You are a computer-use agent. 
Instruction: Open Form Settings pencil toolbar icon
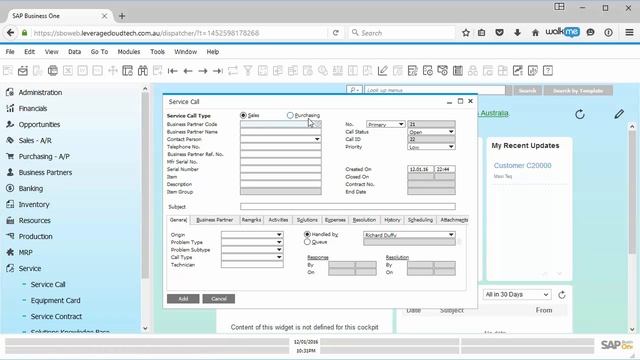pos(382,71)
